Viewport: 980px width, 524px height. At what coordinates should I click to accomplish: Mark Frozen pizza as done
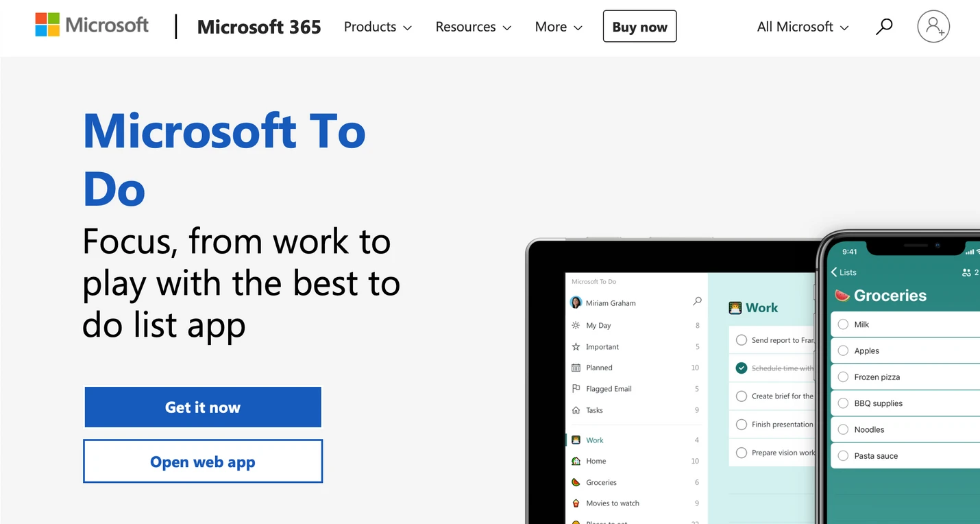842,377
